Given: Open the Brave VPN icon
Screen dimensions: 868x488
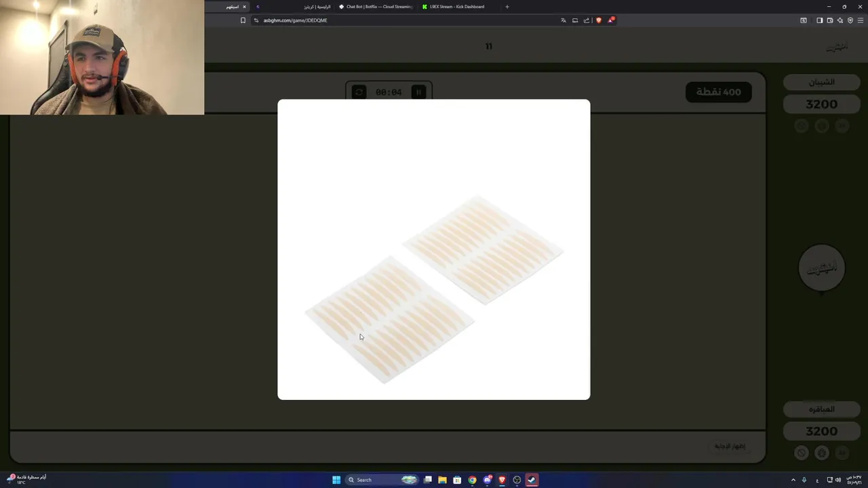Looking at the screenshot, I should [850, 20].
